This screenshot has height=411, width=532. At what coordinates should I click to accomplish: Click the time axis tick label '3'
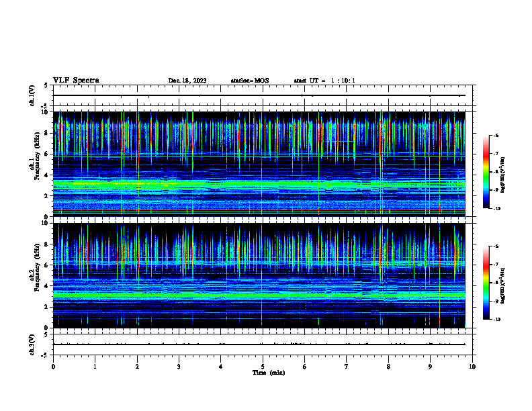[x=179, y=367]
